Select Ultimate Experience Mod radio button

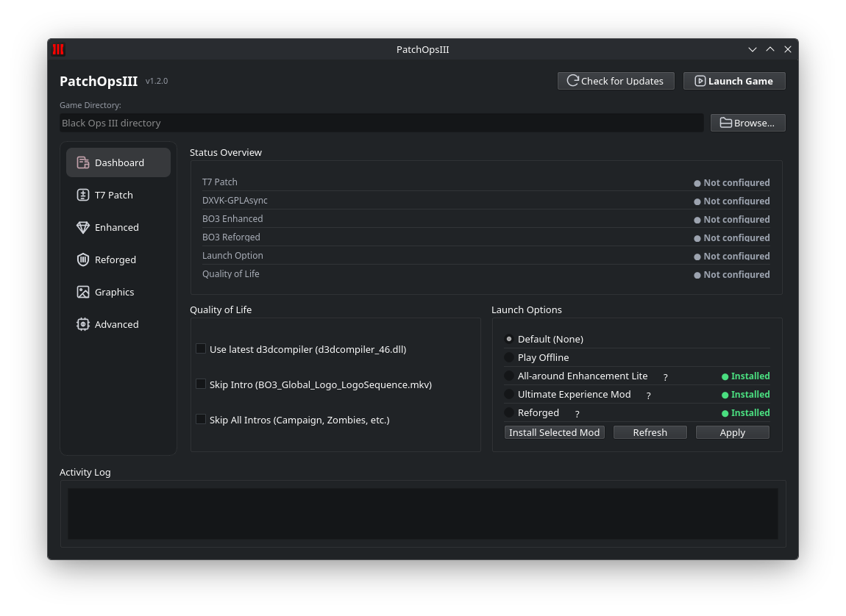point(508,394)
